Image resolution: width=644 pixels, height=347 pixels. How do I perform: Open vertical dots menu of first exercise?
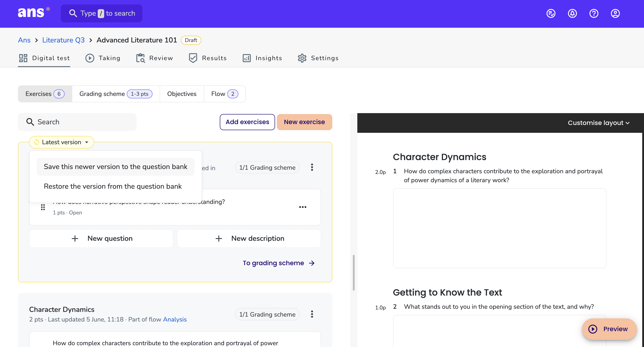pos(312,167)
